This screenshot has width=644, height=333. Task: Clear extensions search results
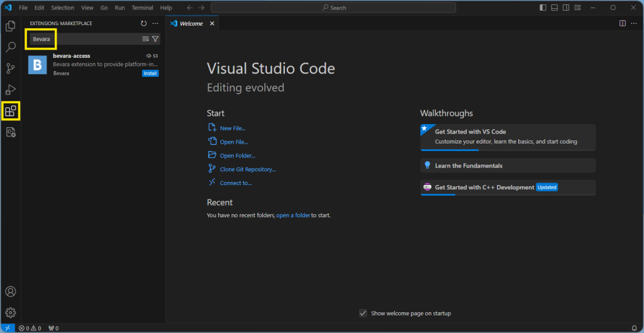coord(145,38)
